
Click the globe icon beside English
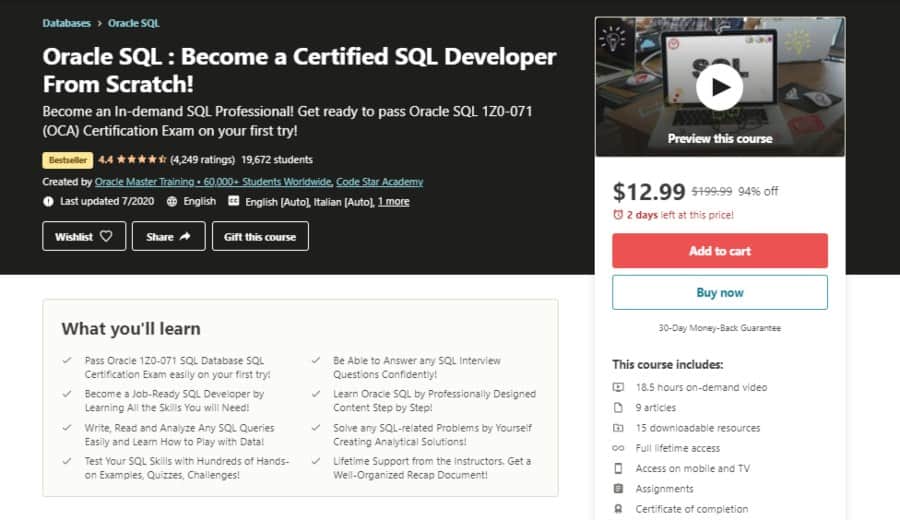172,201
